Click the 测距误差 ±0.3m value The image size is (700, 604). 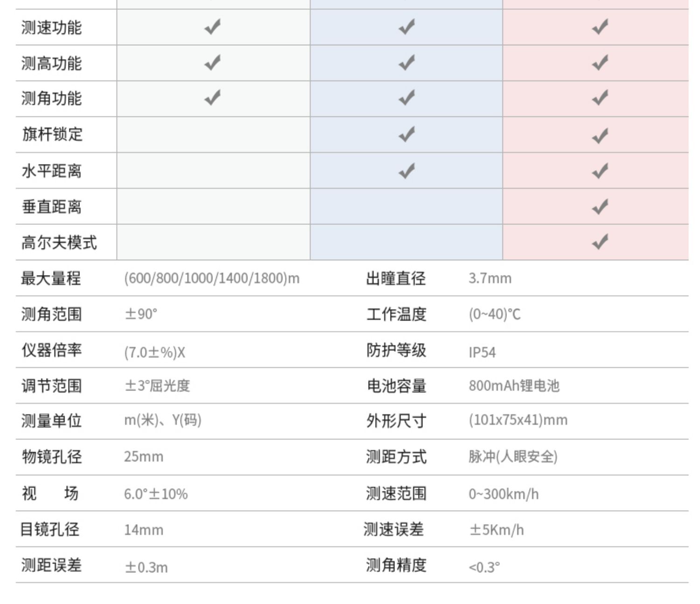pos(146,567)
